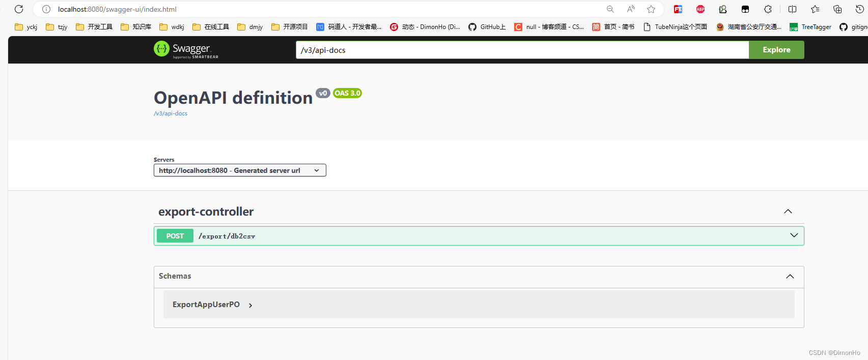This screenshot has width=868, height=360.
Task: Open the browser history icon
Action: pos(860,9)
